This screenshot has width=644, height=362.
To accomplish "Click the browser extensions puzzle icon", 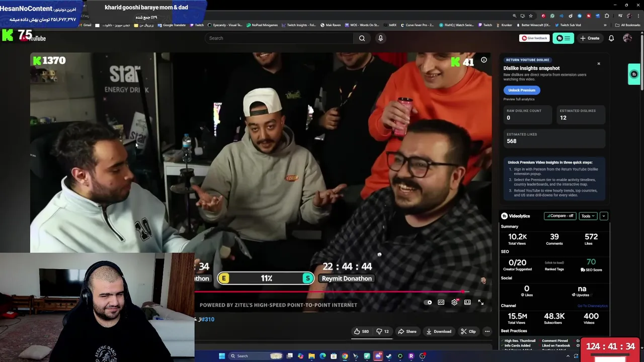I will click(606, 16).
